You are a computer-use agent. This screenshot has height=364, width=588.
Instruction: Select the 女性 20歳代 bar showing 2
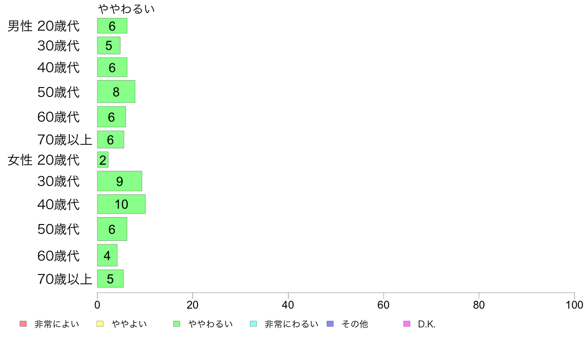tap(103, 160)
